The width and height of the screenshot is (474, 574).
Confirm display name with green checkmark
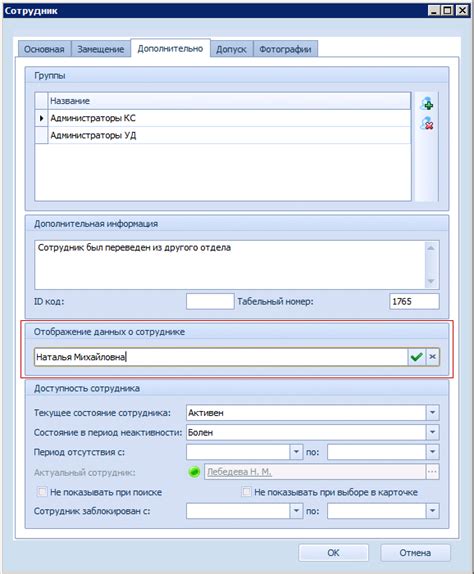pyautogui.click(x=417, y=357)
